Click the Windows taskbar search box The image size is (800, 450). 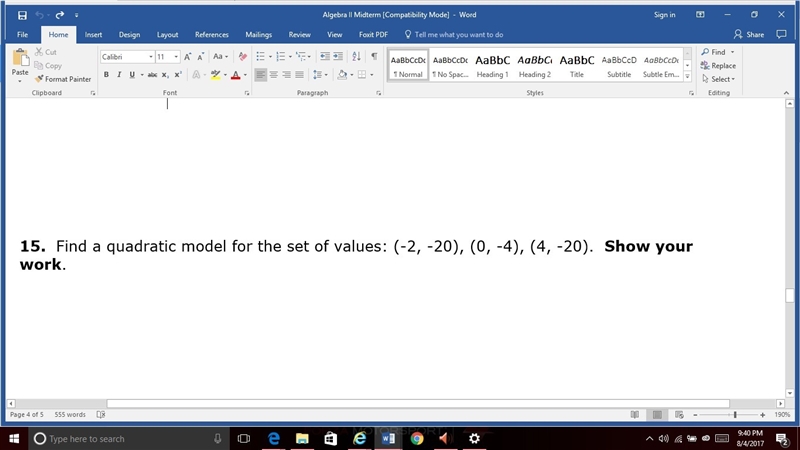(x=128, y=439)
